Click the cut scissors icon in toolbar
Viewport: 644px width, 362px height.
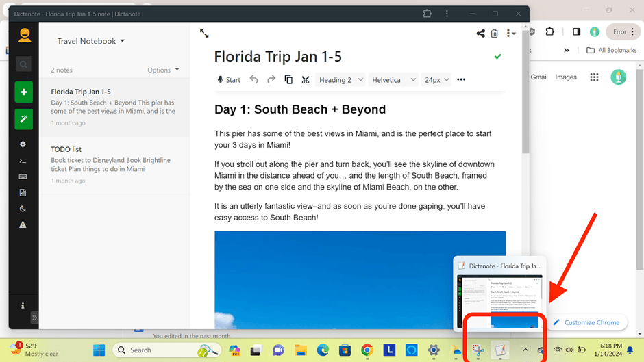[305, 79]
